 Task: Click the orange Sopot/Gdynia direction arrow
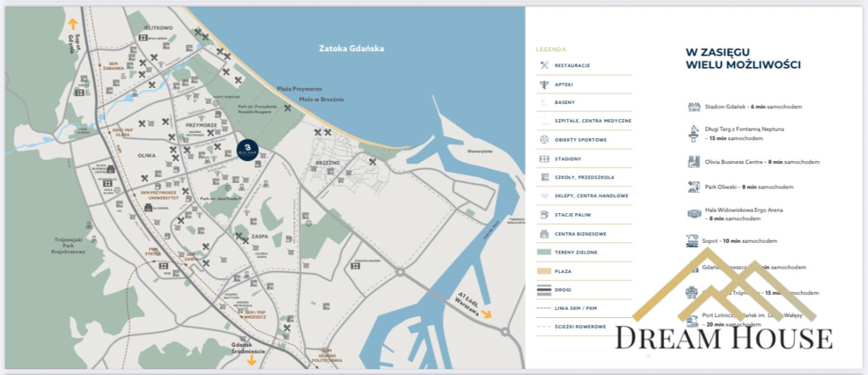point(72,23)
